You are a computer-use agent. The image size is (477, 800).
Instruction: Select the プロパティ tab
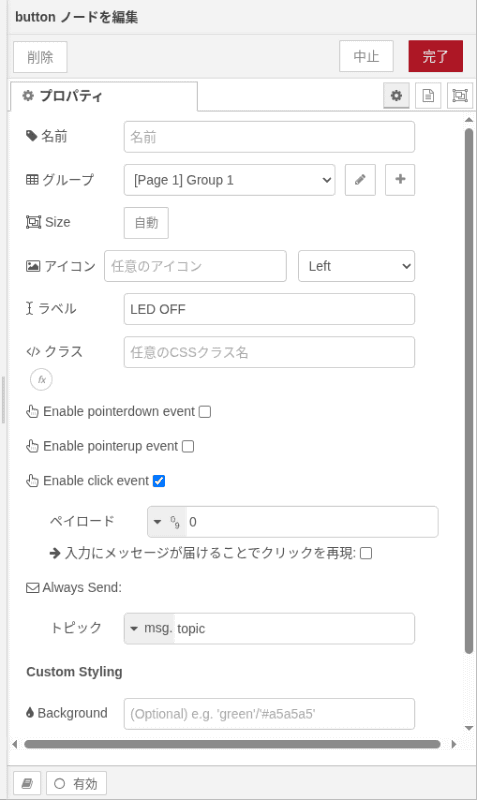104,96
